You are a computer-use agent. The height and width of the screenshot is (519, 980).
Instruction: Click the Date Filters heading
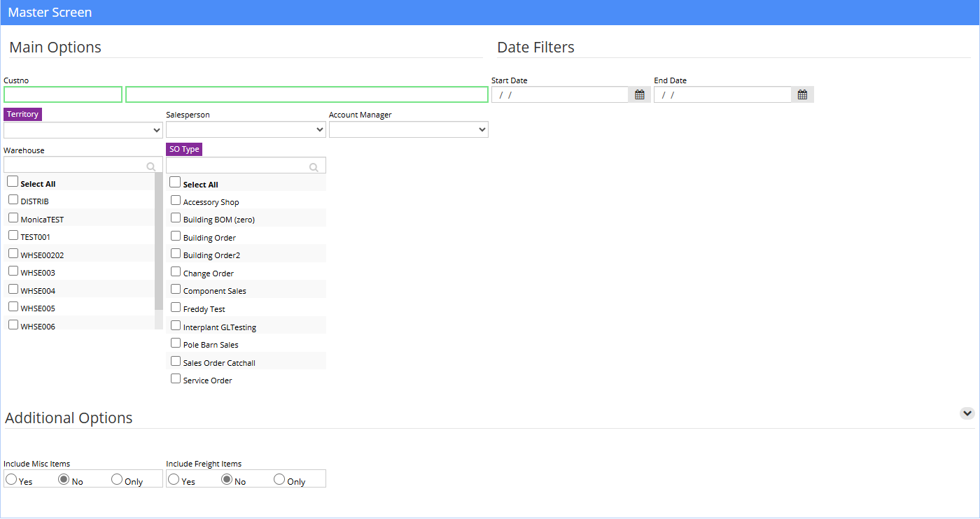[535, 48]
